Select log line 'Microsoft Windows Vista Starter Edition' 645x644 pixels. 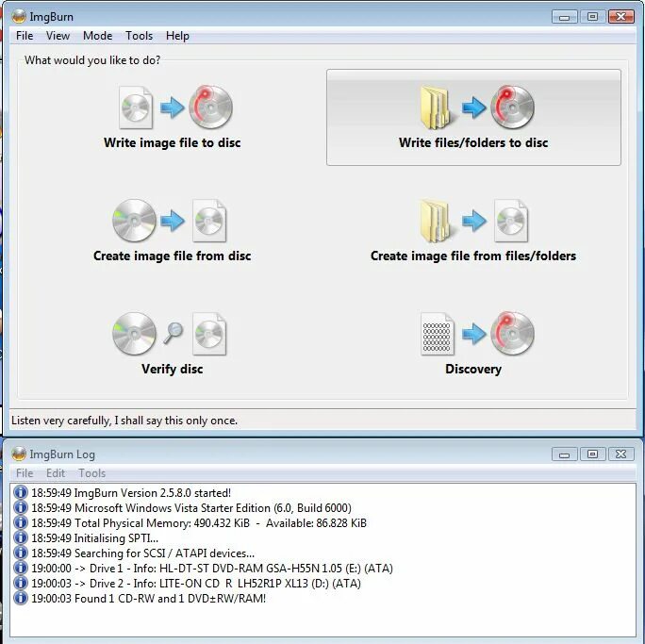(191, 508)
